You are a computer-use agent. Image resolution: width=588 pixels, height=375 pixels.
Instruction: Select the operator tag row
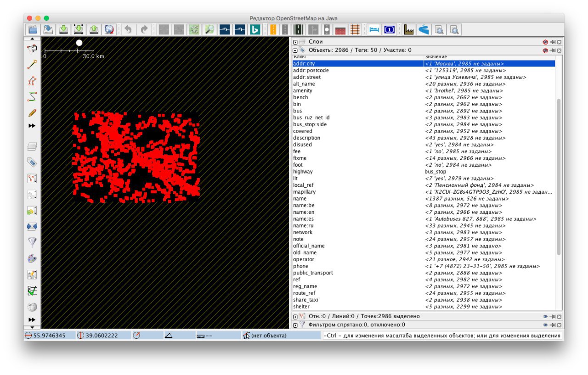[424, 259]
